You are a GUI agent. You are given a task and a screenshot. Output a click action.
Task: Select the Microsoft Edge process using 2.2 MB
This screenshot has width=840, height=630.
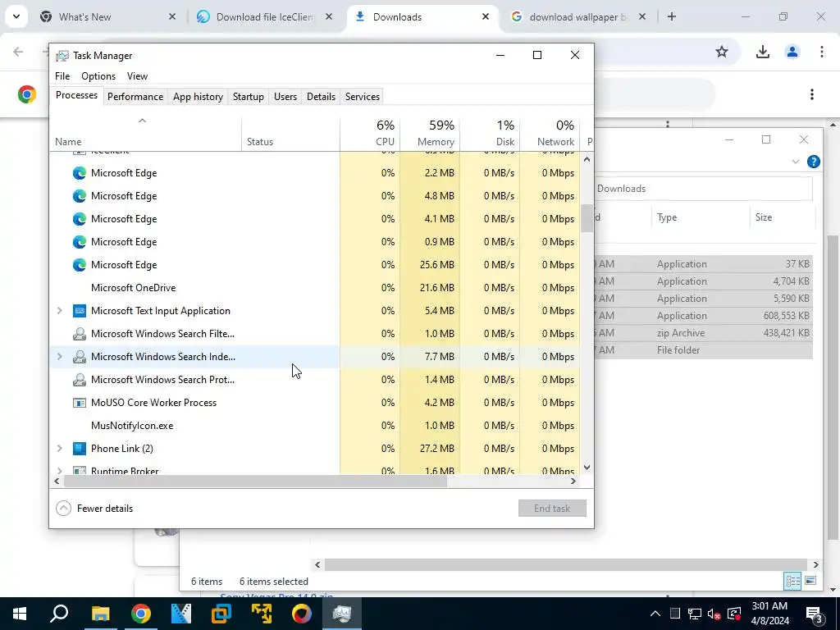point(315,173)
